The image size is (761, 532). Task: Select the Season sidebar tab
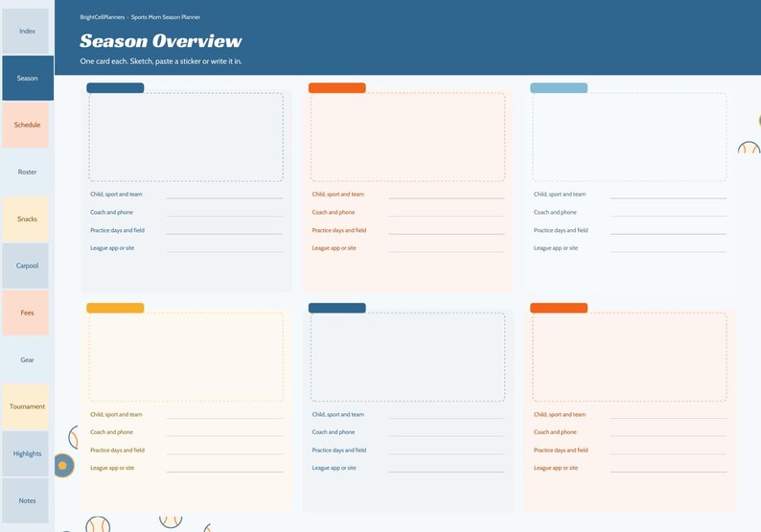pyautogui.click(x=28, y=79)
